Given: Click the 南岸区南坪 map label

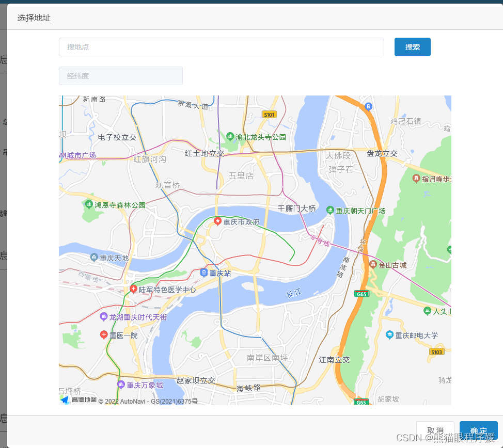Looking at the screenshot, I should [267, 358].
